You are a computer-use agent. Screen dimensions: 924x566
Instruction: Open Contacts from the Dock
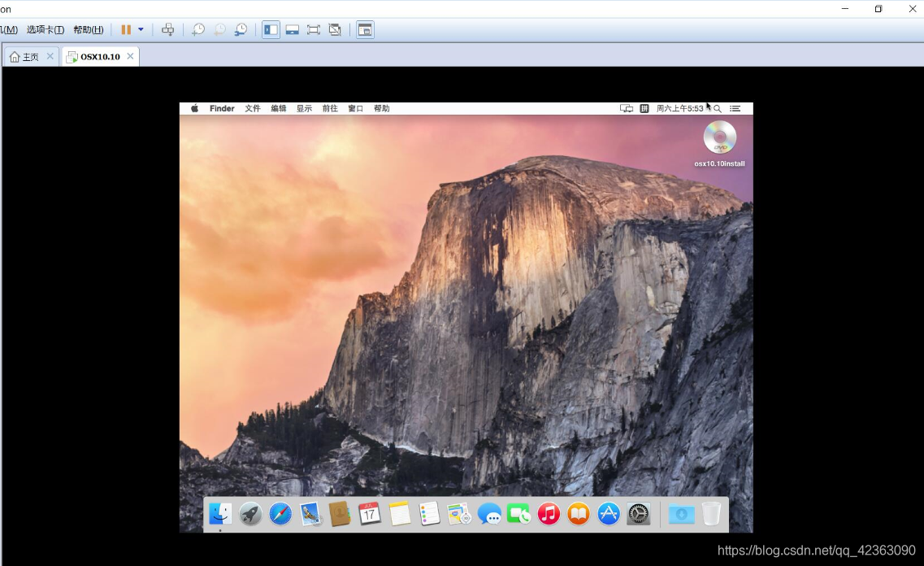click(x=340, y=514)
